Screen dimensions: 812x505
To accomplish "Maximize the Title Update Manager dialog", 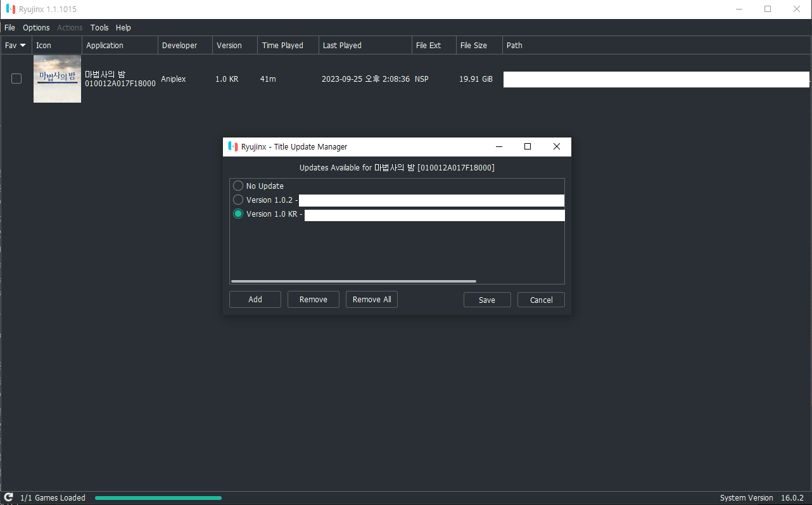I will click(x=528, y=146).
